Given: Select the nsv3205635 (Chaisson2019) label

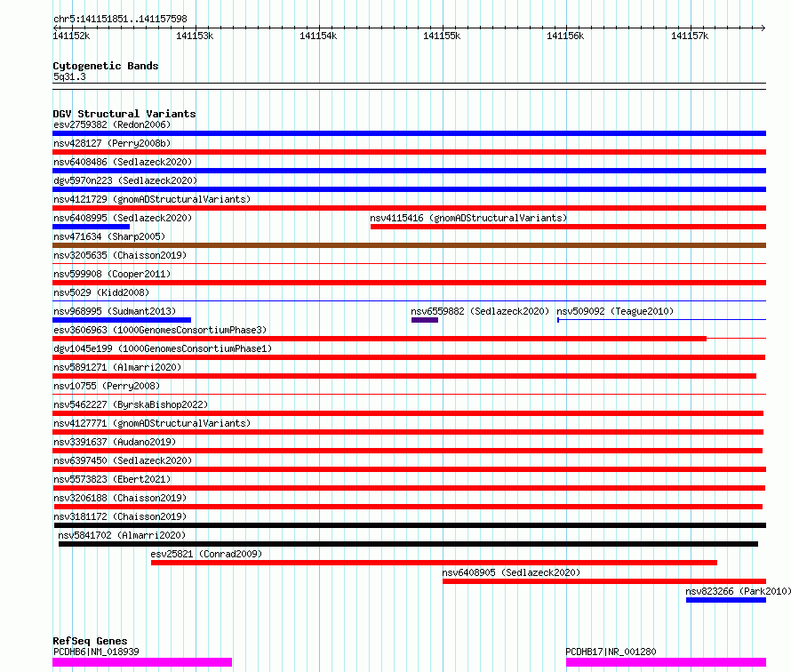Looking at the screenshot, I should tap(120, 255).
